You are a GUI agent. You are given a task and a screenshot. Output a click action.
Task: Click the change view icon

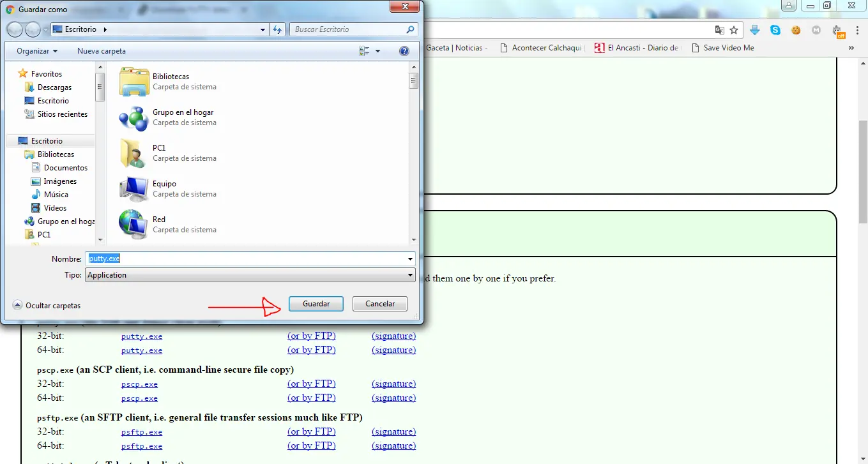[365, 51]
